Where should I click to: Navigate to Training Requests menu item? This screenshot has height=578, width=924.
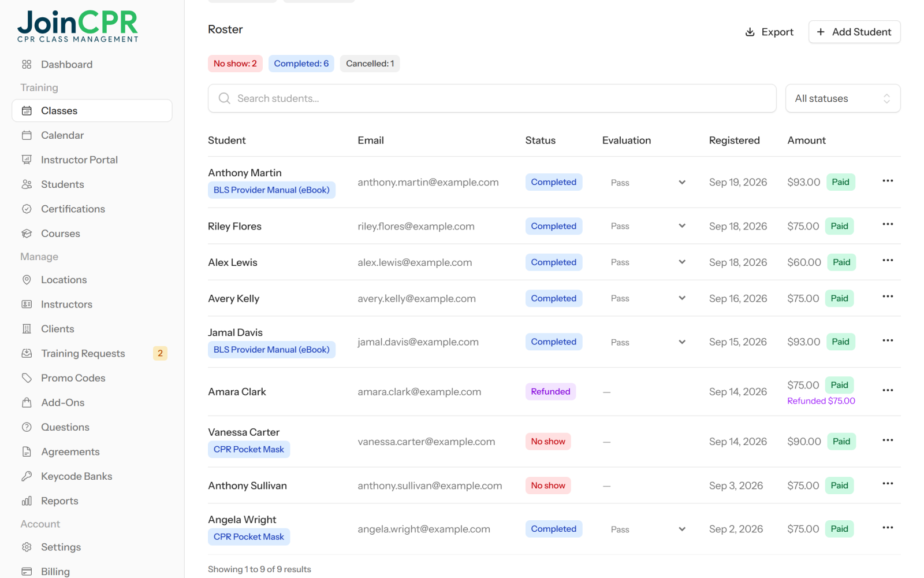[x=92, y=353]
